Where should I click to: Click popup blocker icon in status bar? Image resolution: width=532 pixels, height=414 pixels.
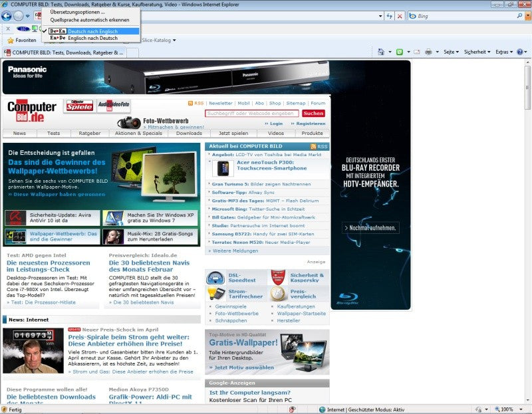coord(292,409)
